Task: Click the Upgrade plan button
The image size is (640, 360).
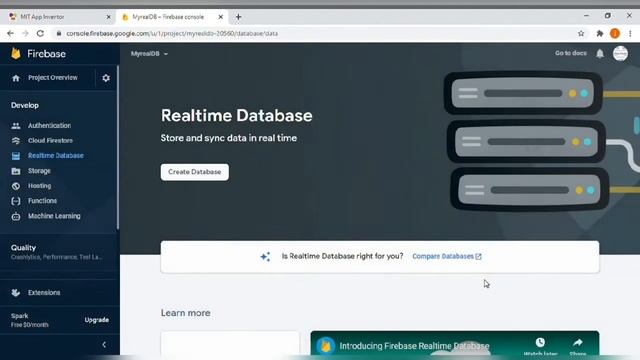Action: pyautogui.click(x=97, y=320)
